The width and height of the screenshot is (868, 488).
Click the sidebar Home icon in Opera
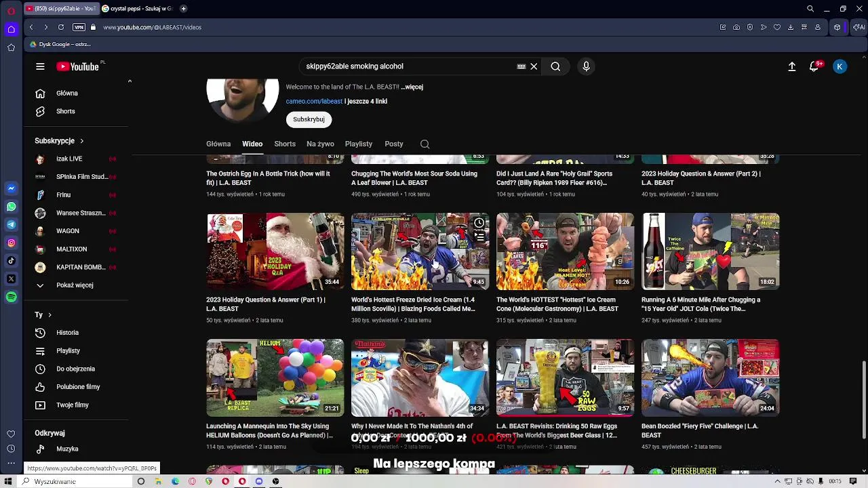[11, 29]
